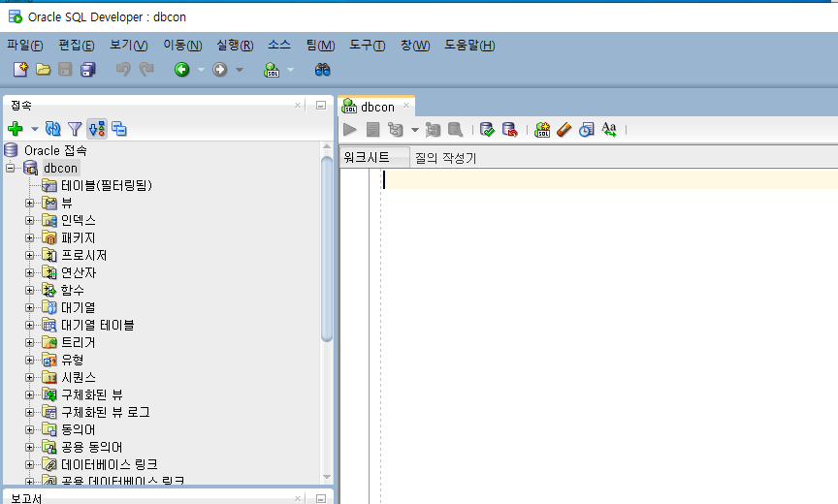Image resolution: width=838 pixels, height=504 pixels.
Task: Open the Forward button history dropdown arrow
Action: [240, 70]
